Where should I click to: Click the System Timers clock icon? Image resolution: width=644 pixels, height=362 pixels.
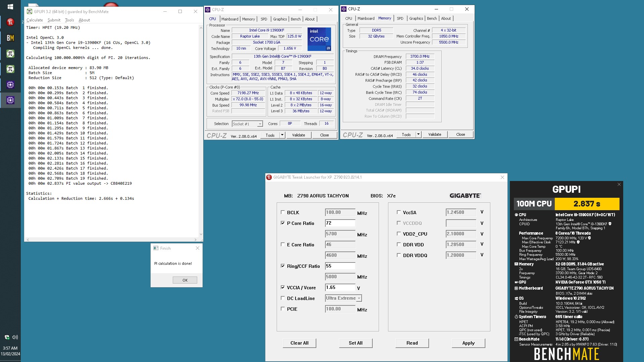[517, 317]
